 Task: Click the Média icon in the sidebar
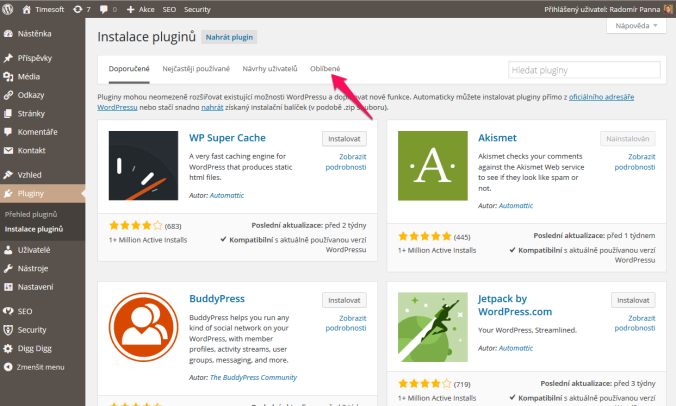pyautogui.click(x=8, y=77)
